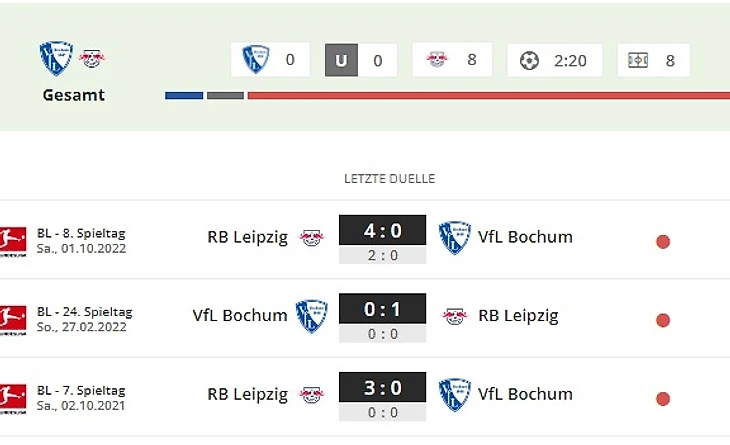Viewport: 730px width, 445px height.
Task: Open the 3:0 match result
Action: tap(382, 386)
